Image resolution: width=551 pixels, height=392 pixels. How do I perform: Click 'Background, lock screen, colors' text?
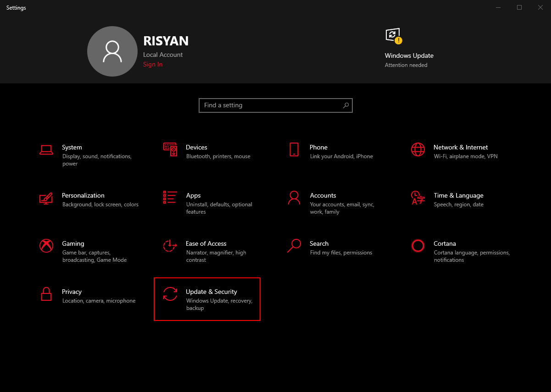point(100,204)
